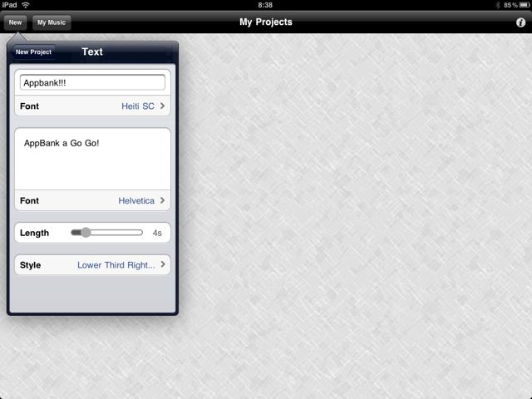Tap the Bluetooth status icon
The width and height of the screenshot is (532, 399).
tap(498, 5)
